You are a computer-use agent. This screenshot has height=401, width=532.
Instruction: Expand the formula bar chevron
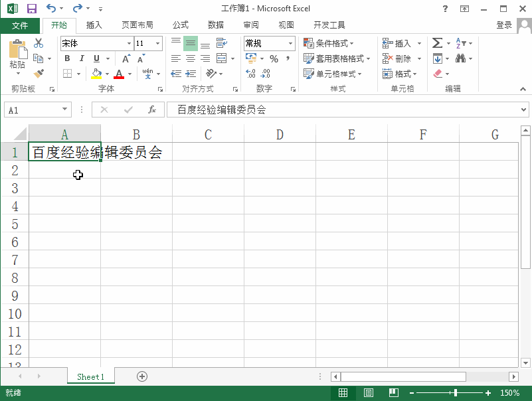coord(523,110)
